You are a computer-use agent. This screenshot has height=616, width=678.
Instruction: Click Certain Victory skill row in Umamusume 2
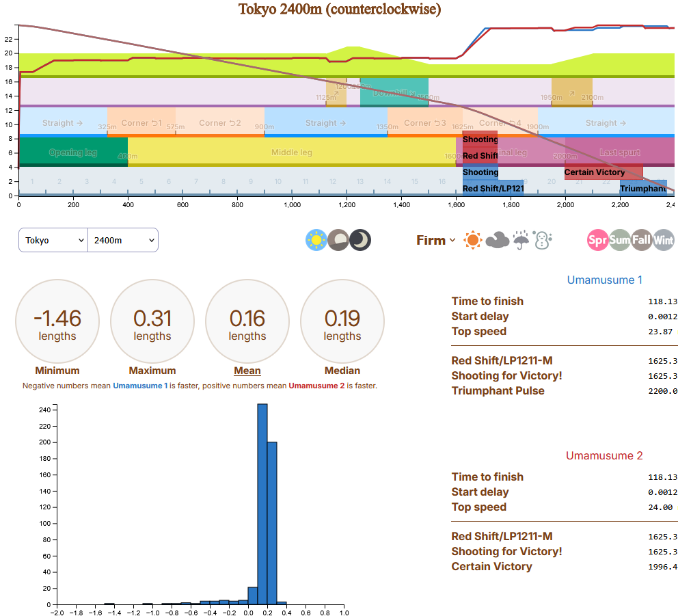click(565, 566)
